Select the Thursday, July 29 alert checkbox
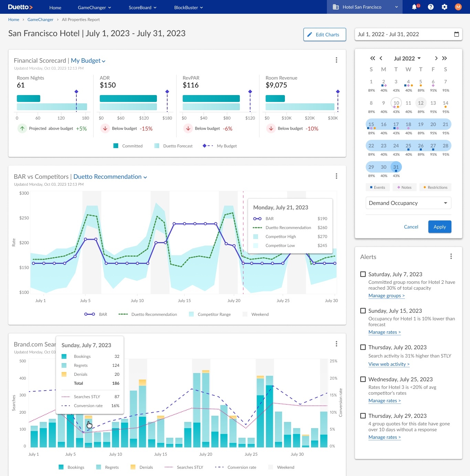 click(363, 416)
